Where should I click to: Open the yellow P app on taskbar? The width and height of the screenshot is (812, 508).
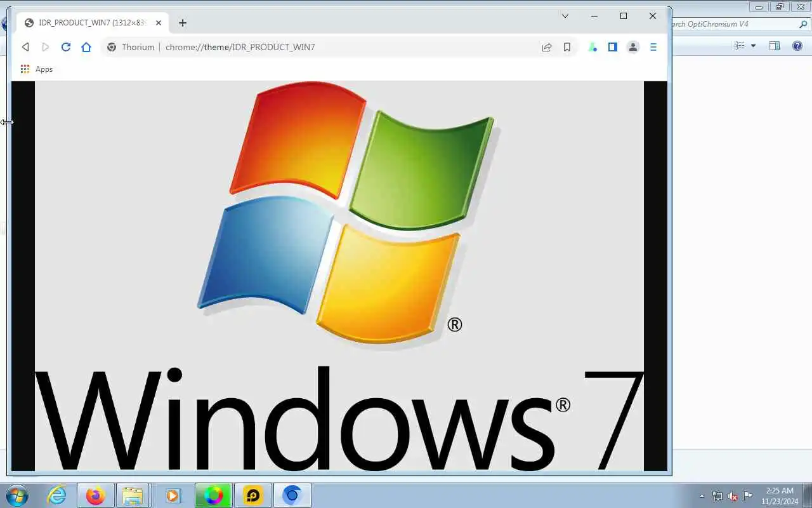[x=253, y=495]
